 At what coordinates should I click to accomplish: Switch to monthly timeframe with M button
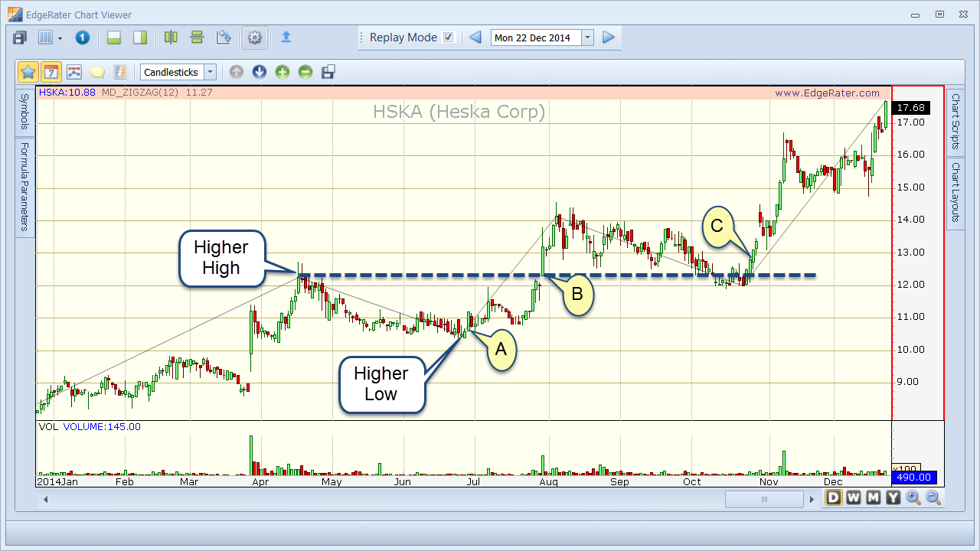[873, 498]
